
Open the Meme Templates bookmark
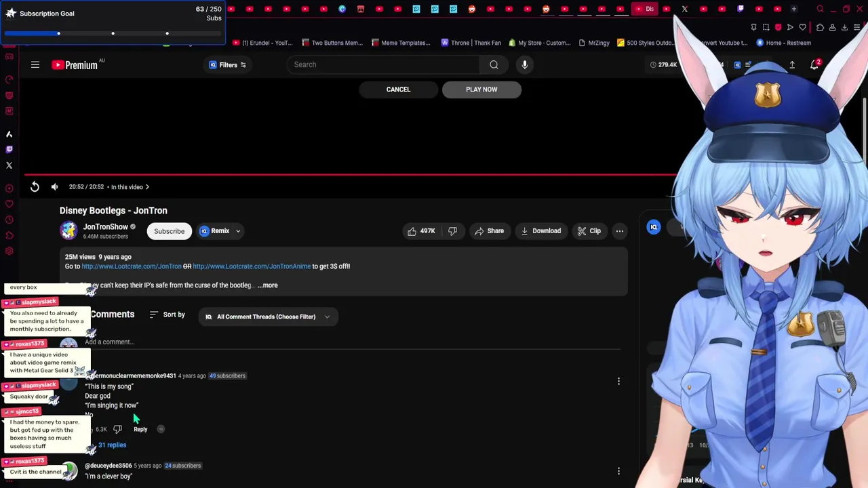point(401,43)
